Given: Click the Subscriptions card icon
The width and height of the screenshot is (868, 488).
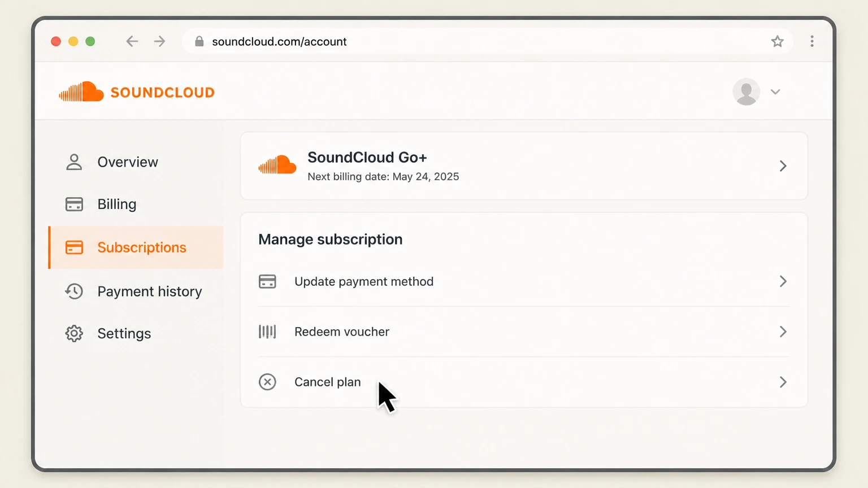Looking at the screenshot, I should click(x=74, y=247).
